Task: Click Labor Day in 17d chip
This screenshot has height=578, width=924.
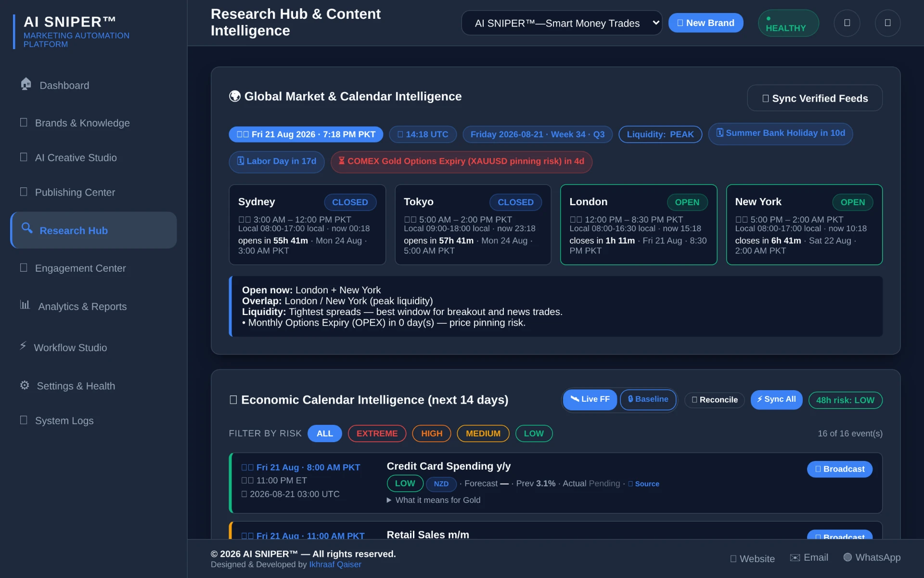Action: [x=277, y=161]
